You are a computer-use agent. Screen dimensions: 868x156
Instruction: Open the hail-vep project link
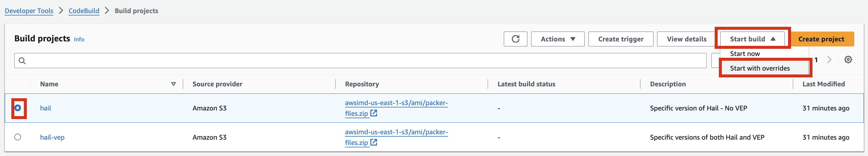pyautogui.click(x=52, y=137)
